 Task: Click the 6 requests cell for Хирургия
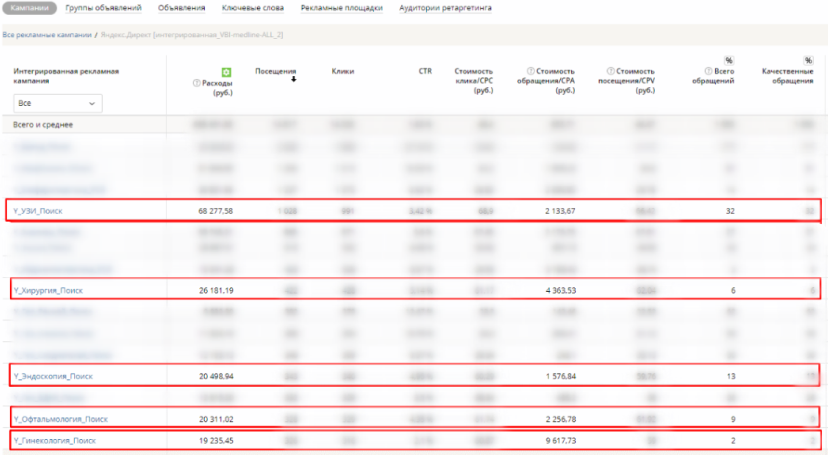pos(732,290)
